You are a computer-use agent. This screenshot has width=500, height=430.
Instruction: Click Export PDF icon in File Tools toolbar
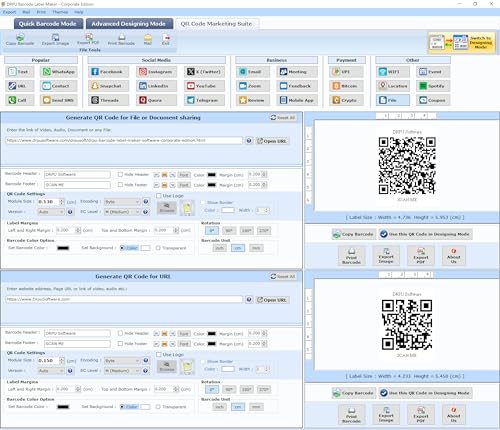pyautogui.click(x=88, y=39)
